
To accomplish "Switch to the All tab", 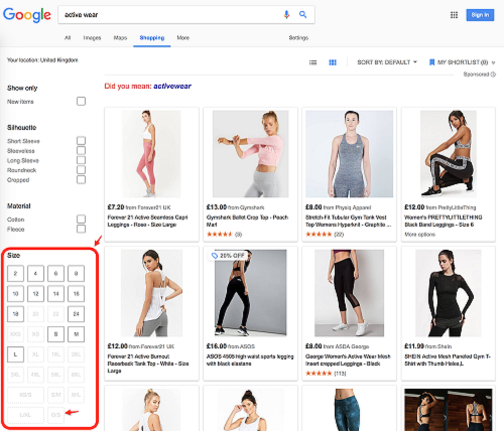I will (x=68, y=38).
